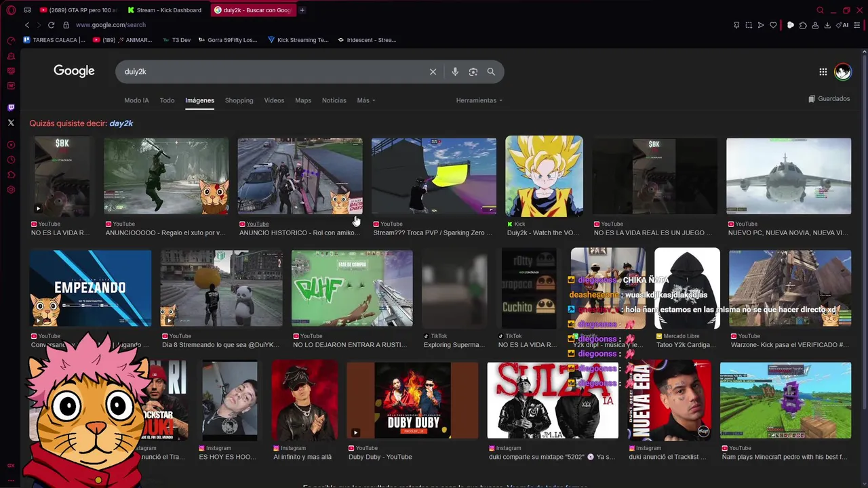Screen dimensions: 868x488
Task: Open the Opera menu logo
Action: pyautogui.click(x=11, y=10)
